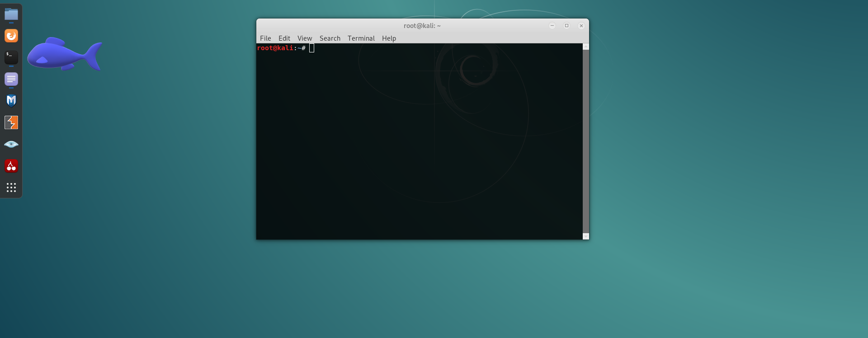The height and width of the screenshot is (338, 868).
Task: Click the terminal vertical scrollbar track
Action: point(586,141)
